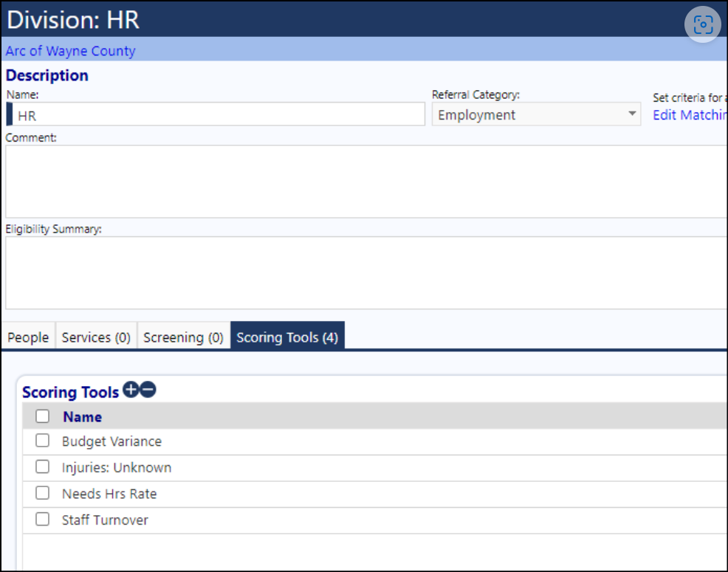Click into the Name field containing HR
The height and width of the screenshot is (572, 728).
pyautogui.click(x=216, y=114)
